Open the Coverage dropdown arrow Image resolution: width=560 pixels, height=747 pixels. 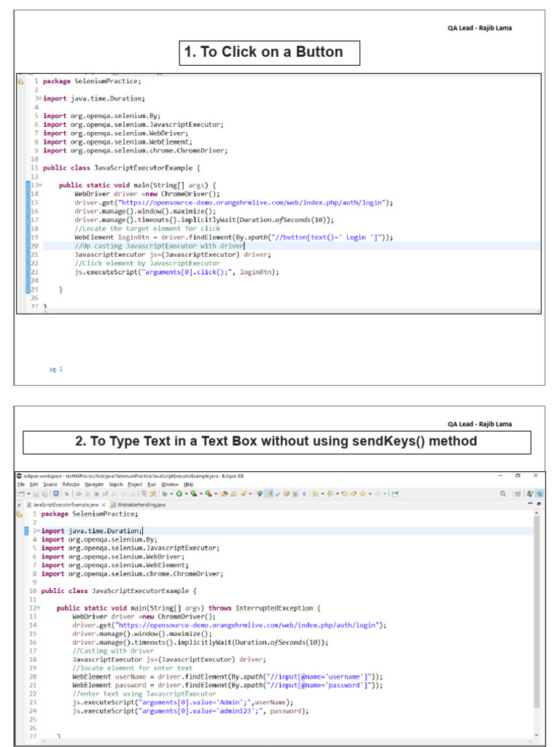[201, 494]
